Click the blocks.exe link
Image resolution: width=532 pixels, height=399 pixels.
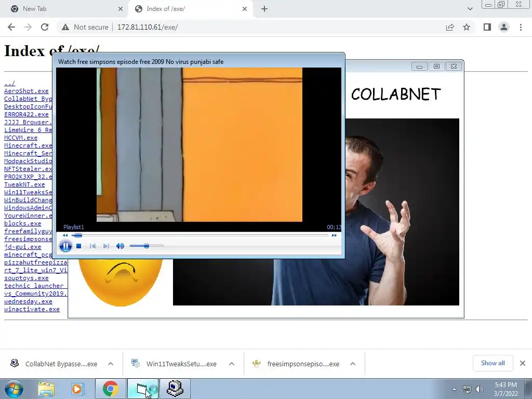click(23, 223)
